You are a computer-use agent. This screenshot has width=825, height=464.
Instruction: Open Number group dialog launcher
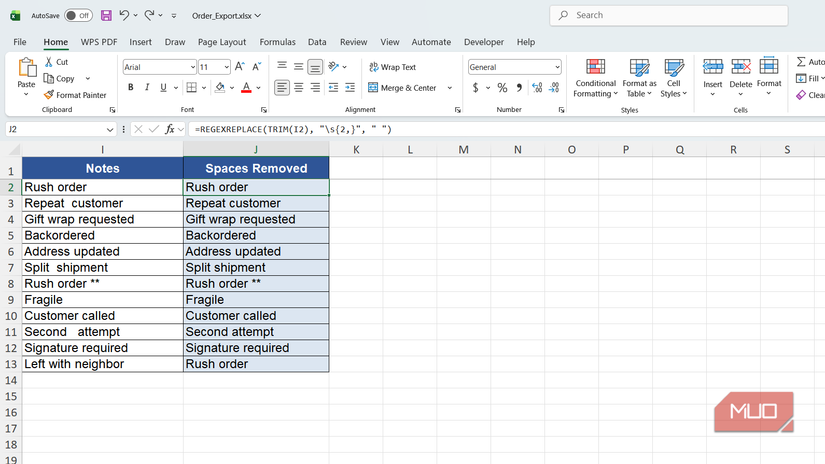[x=561, y=110]
